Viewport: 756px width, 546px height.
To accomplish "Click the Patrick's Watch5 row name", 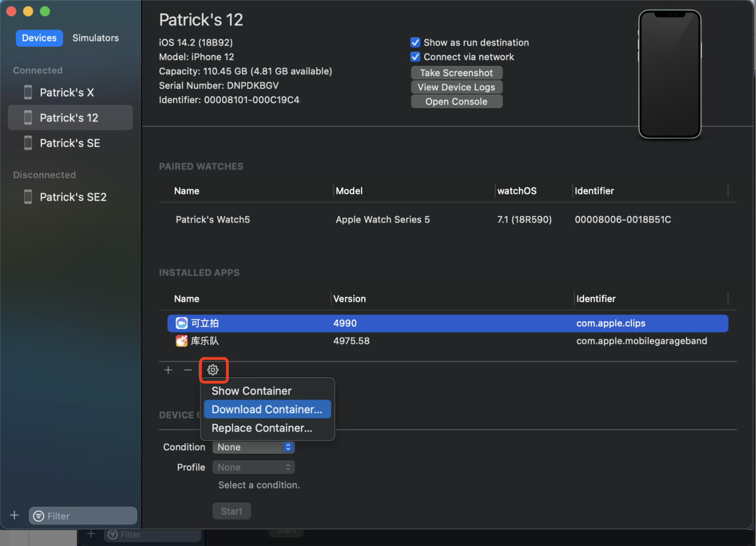I will point(213,219).
